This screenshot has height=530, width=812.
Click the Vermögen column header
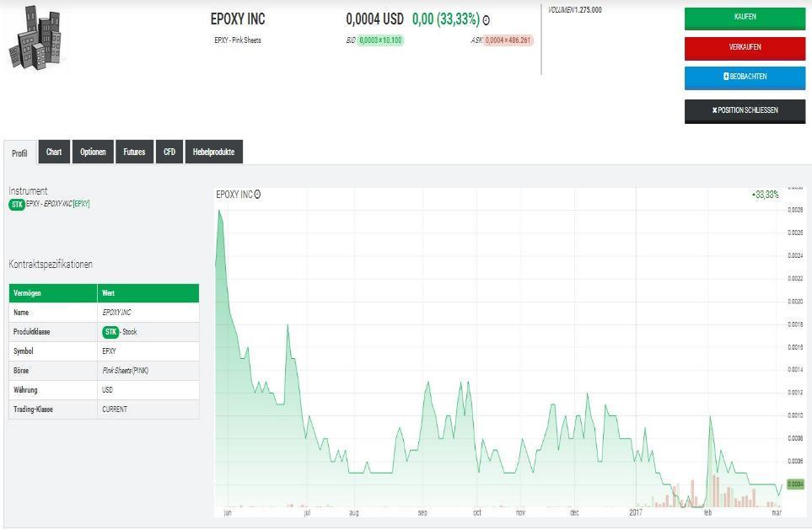click(53, 293)
